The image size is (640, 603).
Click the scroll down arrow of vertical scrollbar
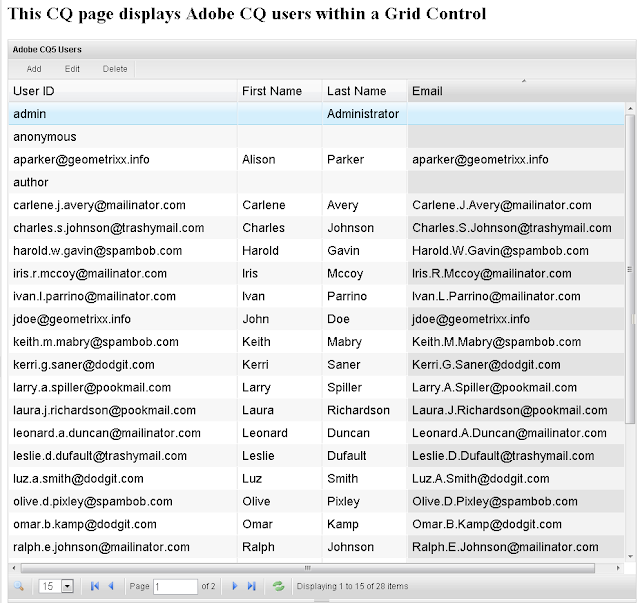[x=631, y=556]
